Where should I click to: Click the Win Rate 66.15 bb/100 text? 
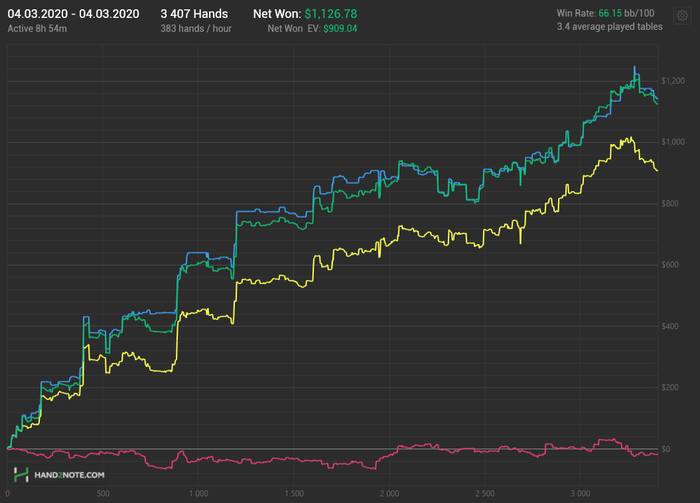(x=605, y=13)
